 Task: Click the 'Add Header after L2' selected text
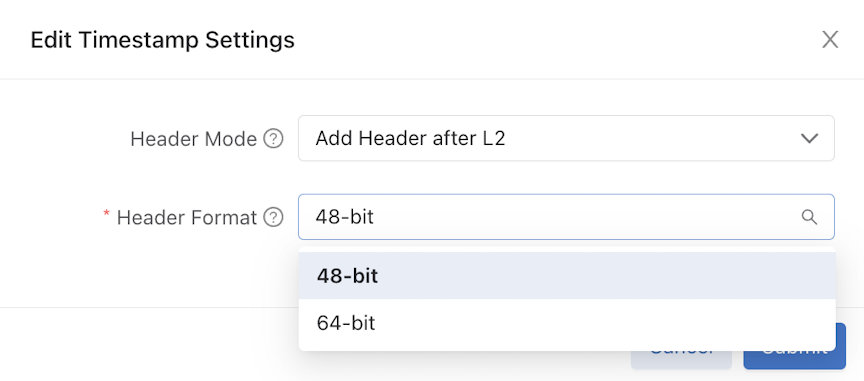pos(410,138)
